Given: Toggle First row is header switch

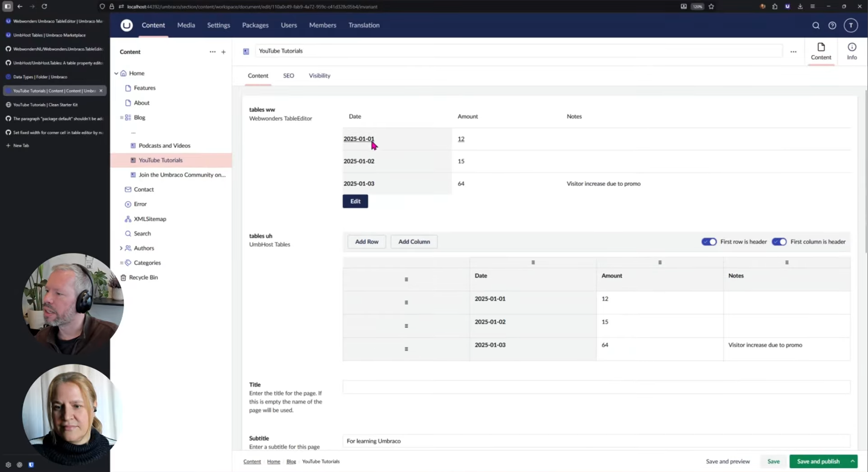Looking at the screenshot, I should [x=709, y=242].
